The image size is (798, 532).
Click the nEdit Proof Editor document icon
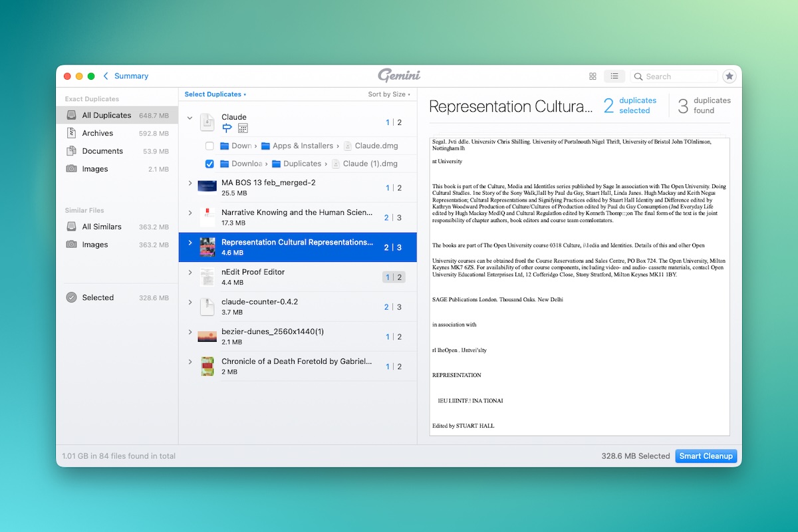tap(207, 277)
